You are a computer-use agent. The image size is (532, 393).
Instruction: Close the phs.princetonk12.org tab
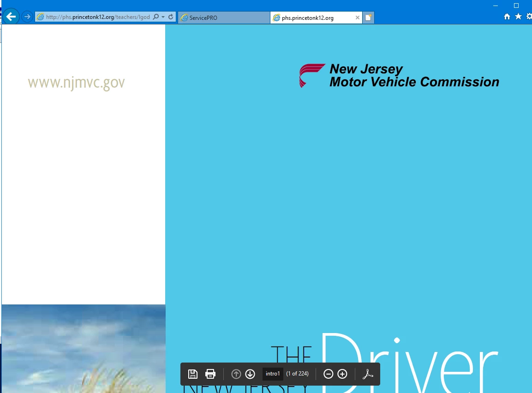point(357,18)
